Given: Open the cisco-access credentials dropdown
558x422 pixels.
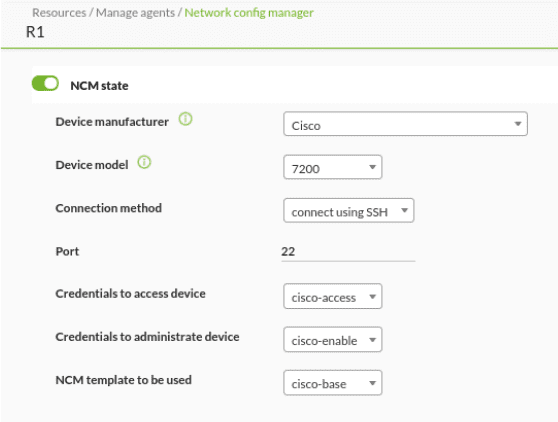Looking at the screenshot, I should (x=333, y=296).
